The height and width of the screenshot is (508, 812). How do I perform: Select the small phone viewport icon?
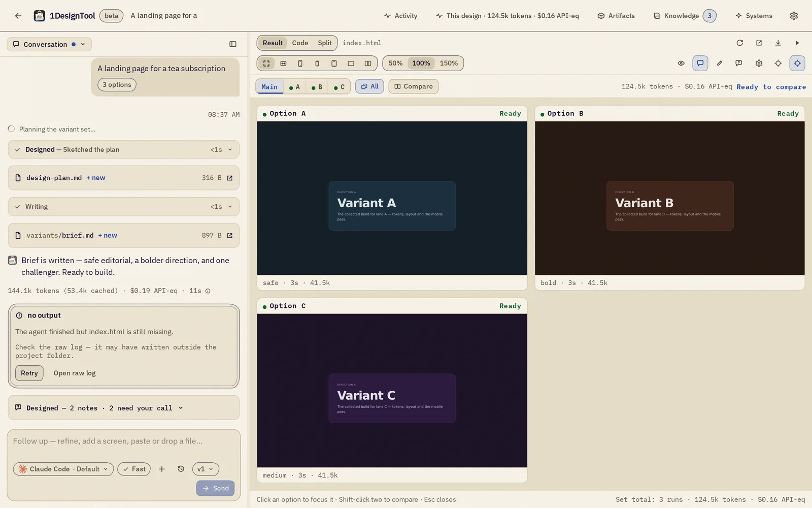[317, 63]
